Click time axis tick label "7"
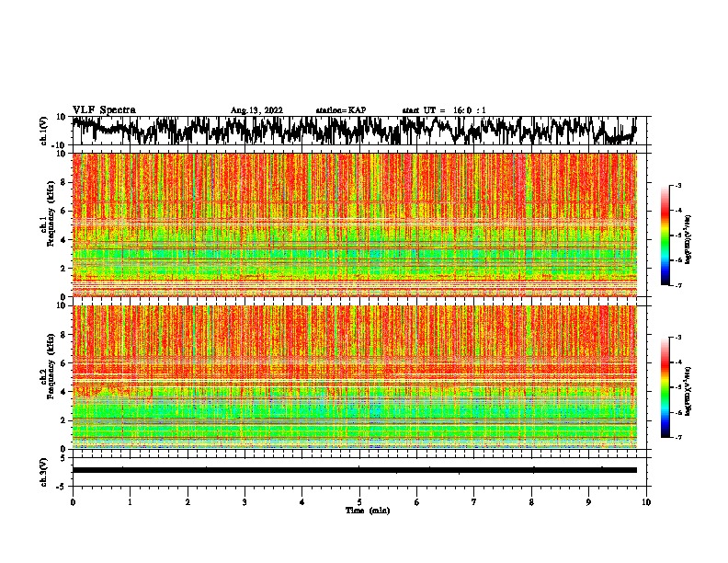Viewport: 728px width, 563px height. click(x=474, y=502)
